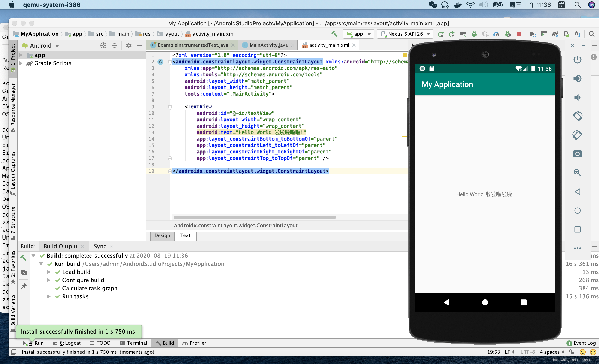Toggle Build Variants tool window
This screenshot has height=364, width=599.
[13, 313]
